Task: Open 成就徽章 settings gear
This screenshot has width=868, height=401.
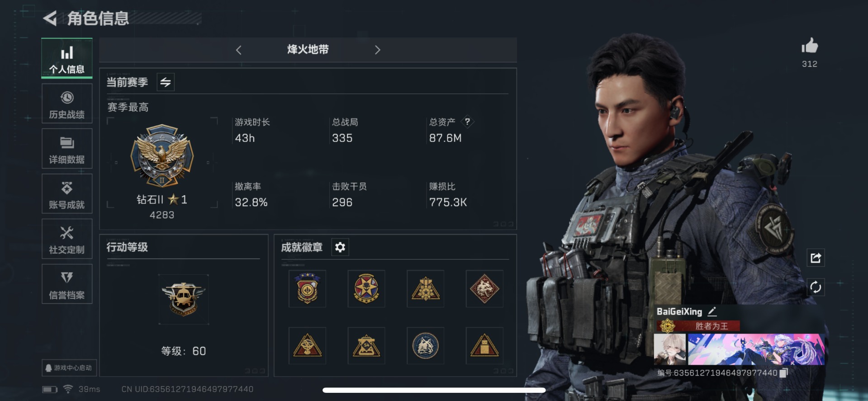Action: (340, 247)
